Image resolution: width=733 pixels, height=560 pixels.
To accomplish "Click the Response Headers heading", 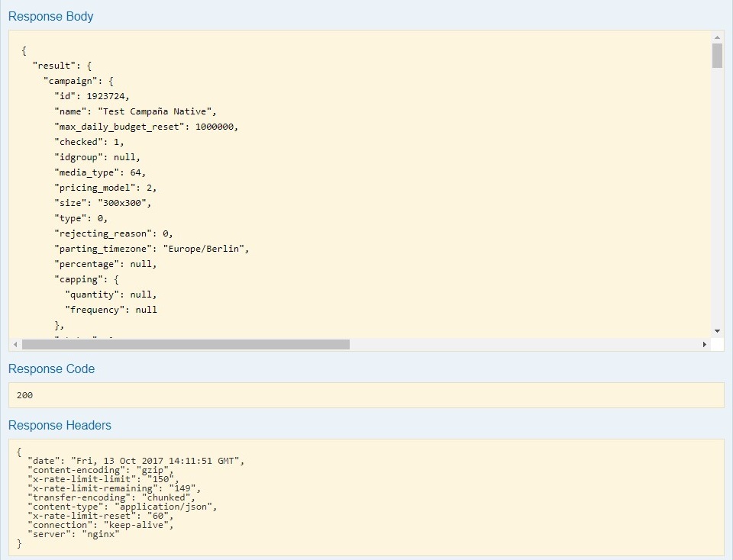I will [x=60, y=425].
